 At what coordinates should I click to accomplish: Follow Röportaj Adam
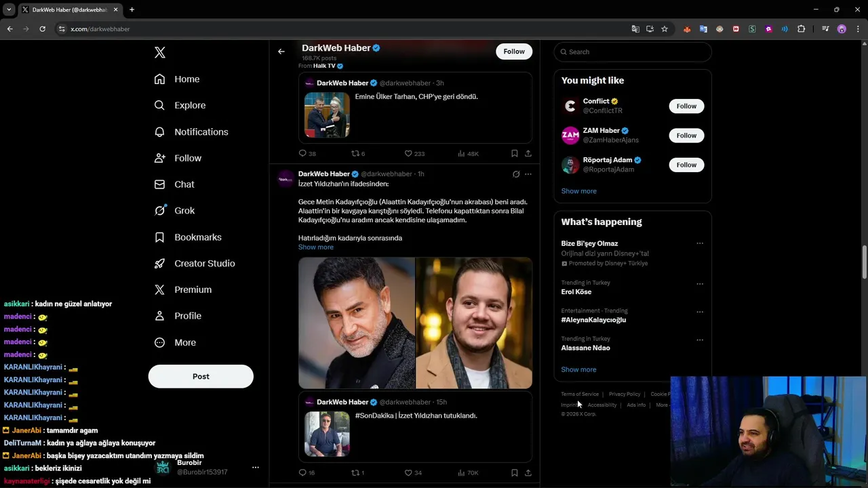686,165
